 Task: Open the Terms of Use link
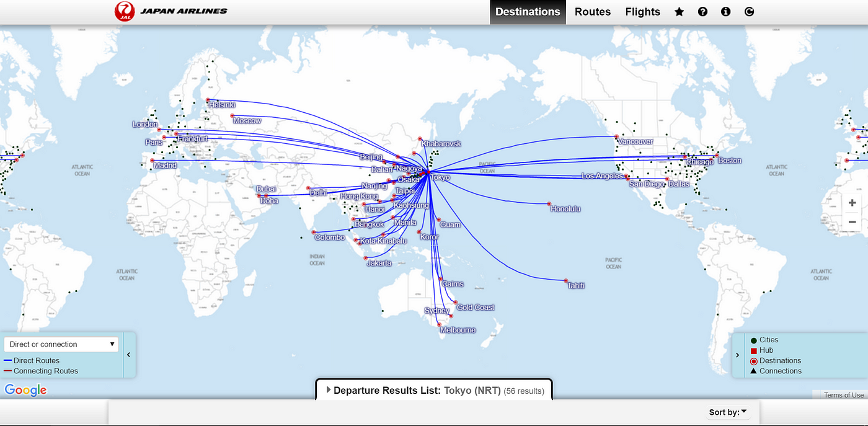click(844, 395)
